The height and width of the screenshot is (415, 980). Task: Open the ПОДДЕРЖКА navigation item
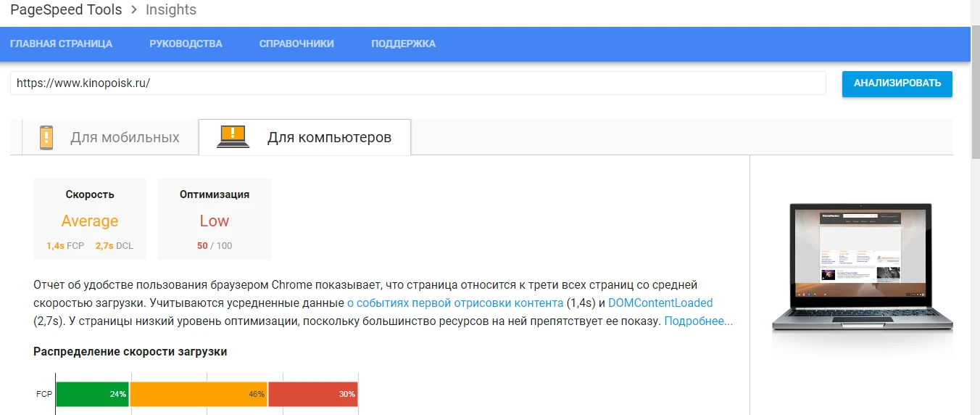click(403, 44)
